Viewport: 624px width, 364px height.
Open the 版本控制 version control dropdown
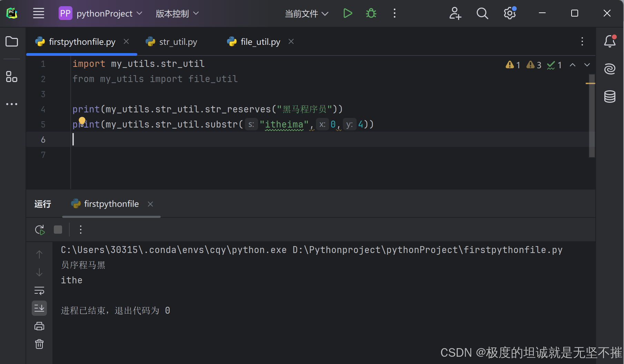[177, 13]
